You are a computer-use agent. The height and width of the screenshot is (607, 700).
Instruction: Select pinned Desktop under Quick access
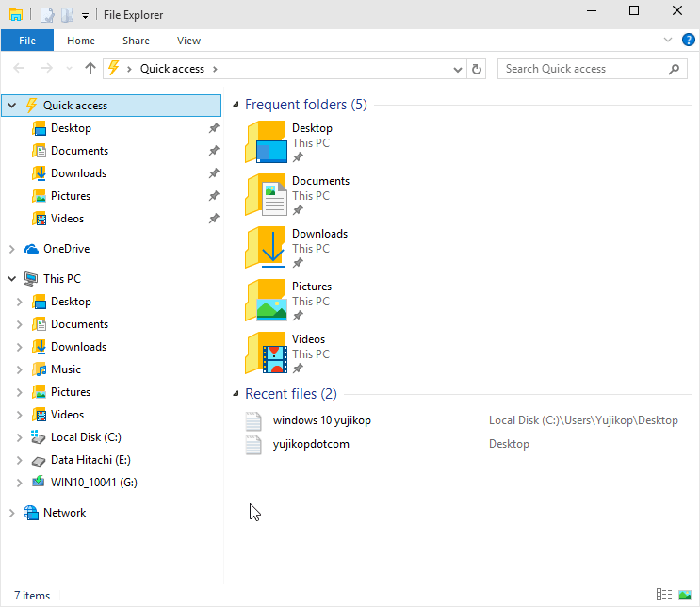pyautogui.click(x=71, y=128)
